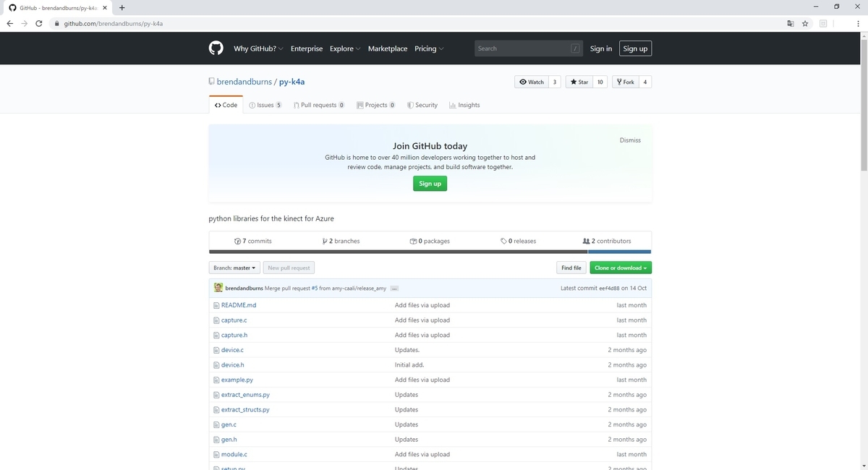Open the Security tab
This screenshot has height=470, width=868.
point(422,105)
